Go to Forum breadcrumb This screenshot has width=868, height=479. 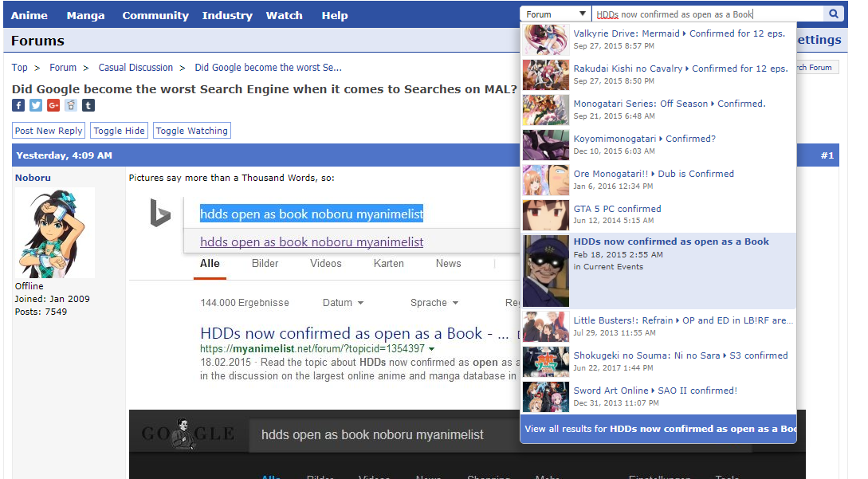63,68
